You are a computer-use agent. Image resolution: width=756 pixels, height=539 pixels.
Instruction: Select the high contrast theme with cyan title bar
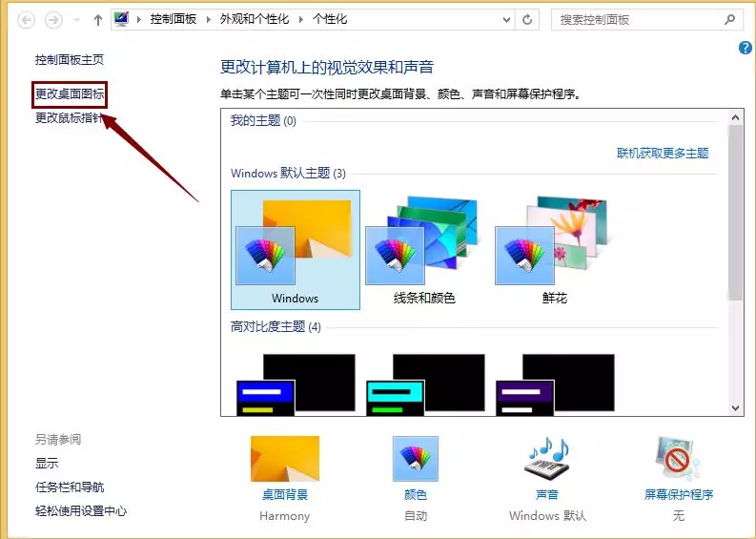click(x=425, y=384)
